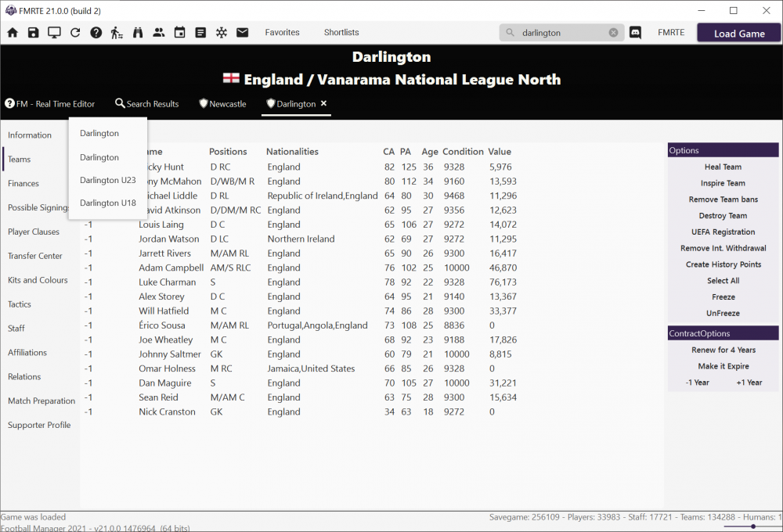Viewport: 783px width, 532px height.
Task: Open the Player Clauses section
Action: click(x=34, y=232)
